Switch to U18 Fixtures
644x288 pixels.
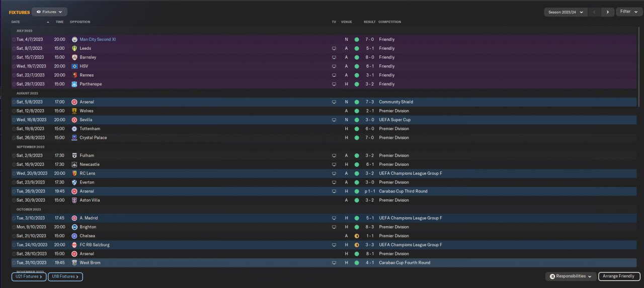65,276
